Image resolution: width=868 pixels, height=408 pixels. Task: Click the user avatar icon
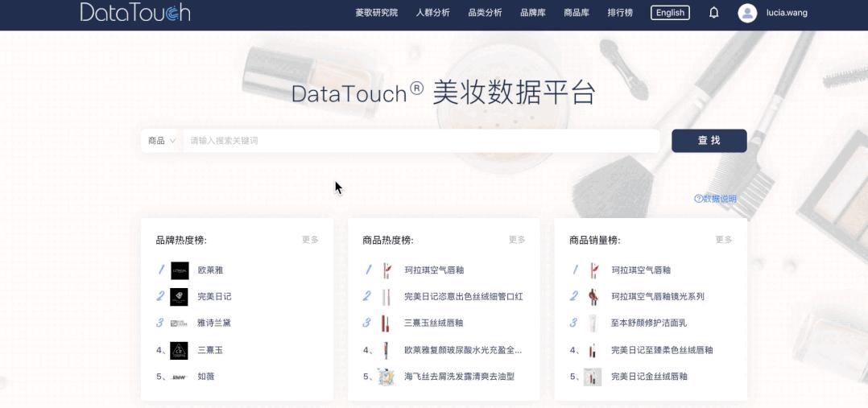point(747,13)
